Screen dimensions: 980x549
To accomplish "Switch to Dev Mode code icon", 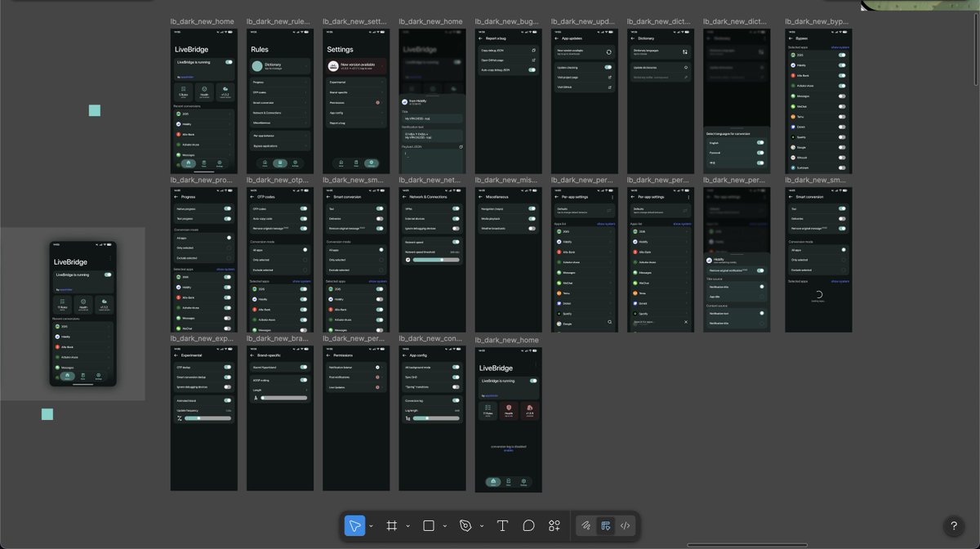I will (x=626, y=526).
